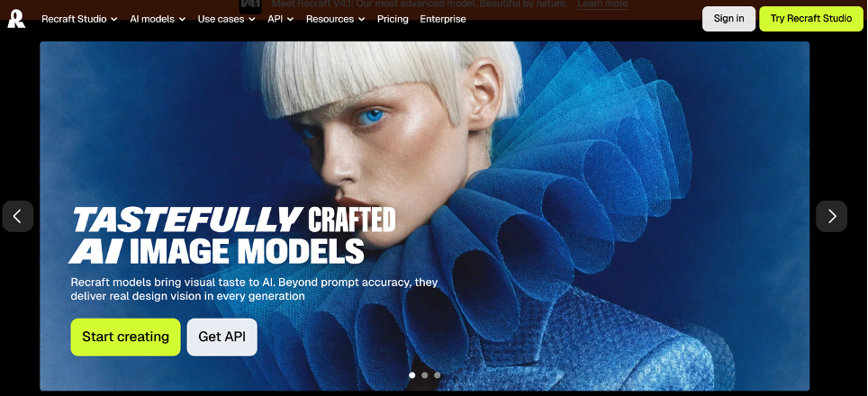
Task: Click the V4.1 badge in the banner
Action: 250,5
